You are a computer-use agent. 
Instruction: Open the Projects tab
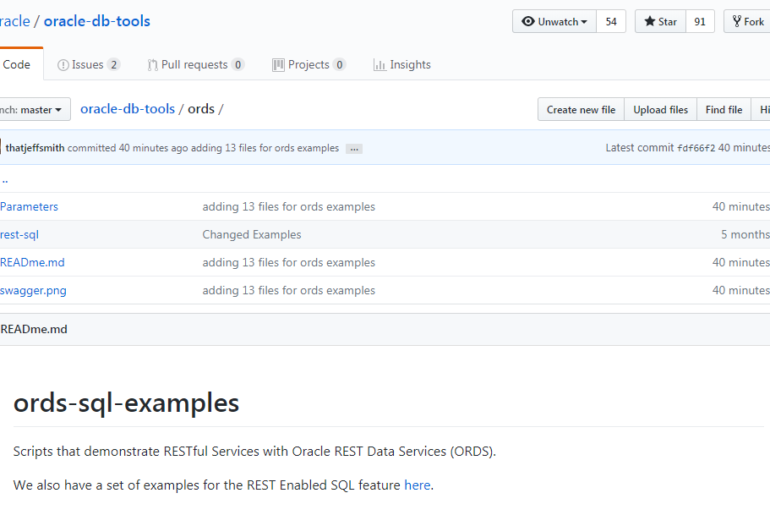tap(309, 65)
